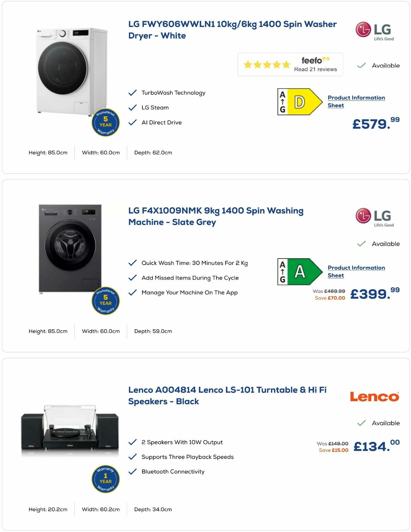Click the five-star rating row
Image resolution: width=411 pixels, height=532 pixels.
267,64
